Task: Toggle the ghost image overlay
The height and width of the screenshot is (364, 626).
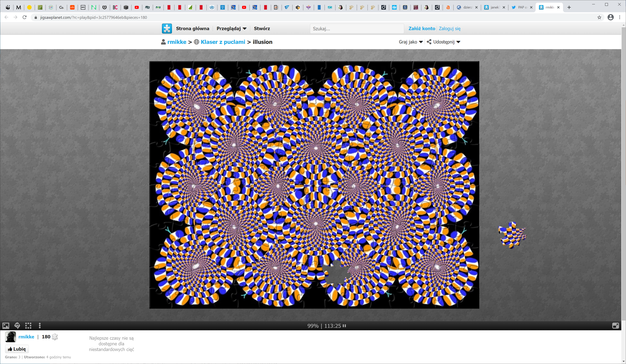Action: [17, 326]
